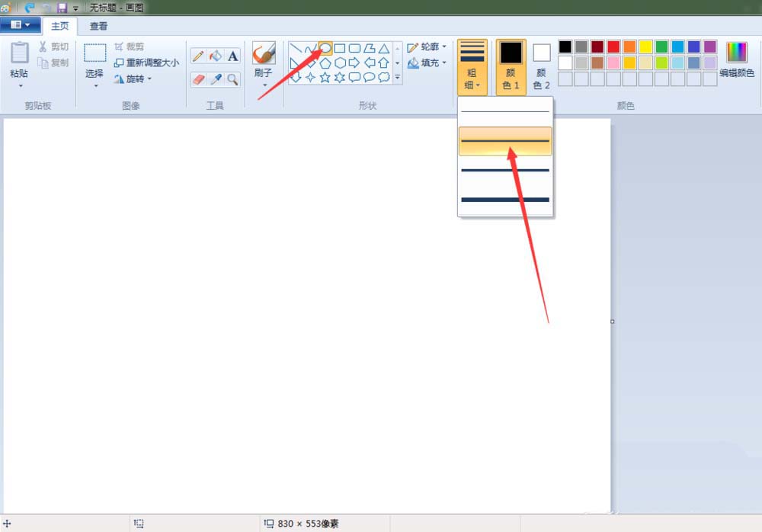
Task: Select the Magnifier tool
Action: 232,79
